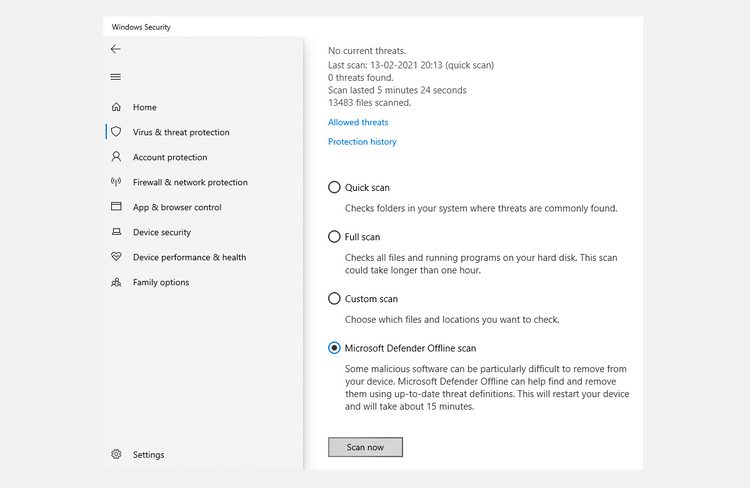Click the Scan now button
Image resolution: width=750 pixels, height=488 pixels.
click(365, 447)
